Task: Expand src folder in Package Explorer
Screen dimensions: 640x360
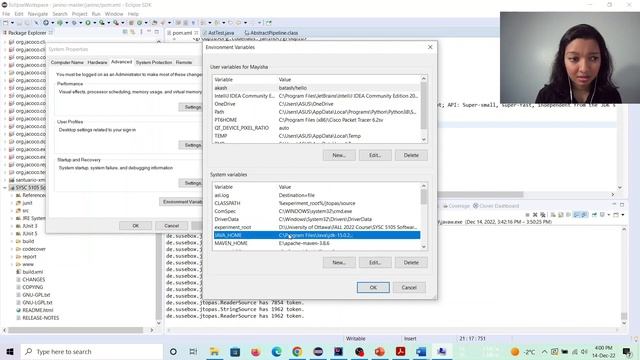Action: (12, 211)
